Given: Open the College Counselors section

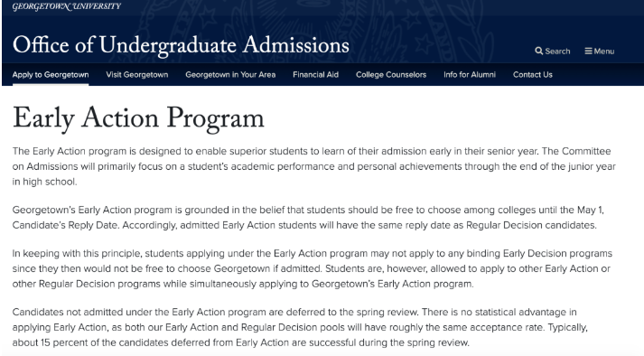Looking at the screenshot, I should point(391,74).
